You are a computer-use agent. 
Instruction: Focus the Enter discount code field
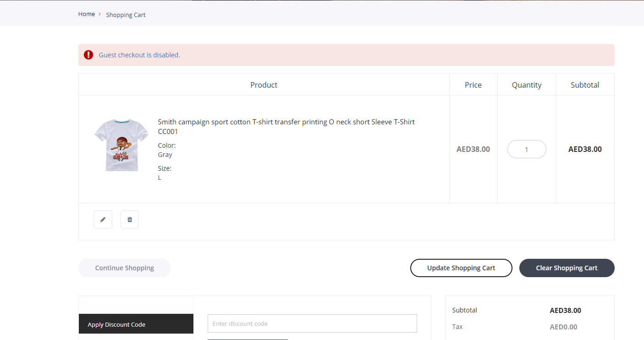tap(312, 323)
